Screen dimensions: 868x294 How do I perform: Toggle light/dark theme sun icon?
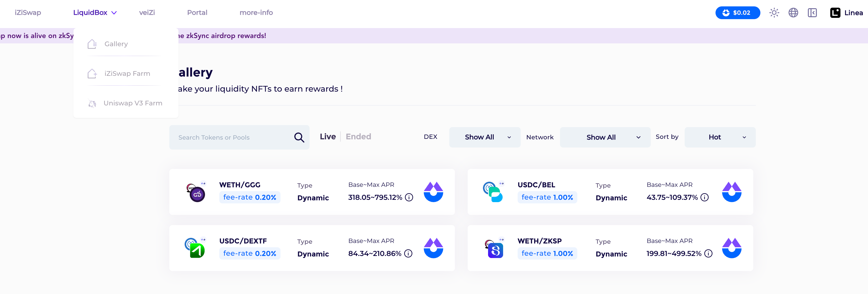(x=774, y=13)
